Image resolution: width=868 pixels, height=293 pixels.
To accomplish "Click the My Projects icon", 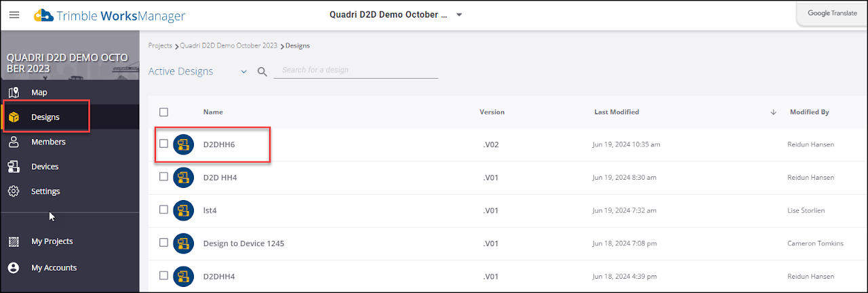I will point(13,241).
